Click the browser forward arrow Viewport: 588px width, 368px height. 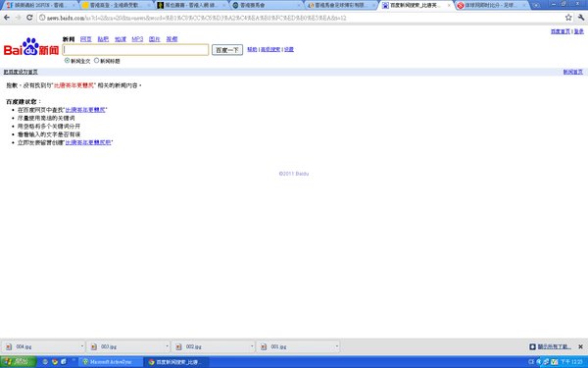click(x=18, y=18)
